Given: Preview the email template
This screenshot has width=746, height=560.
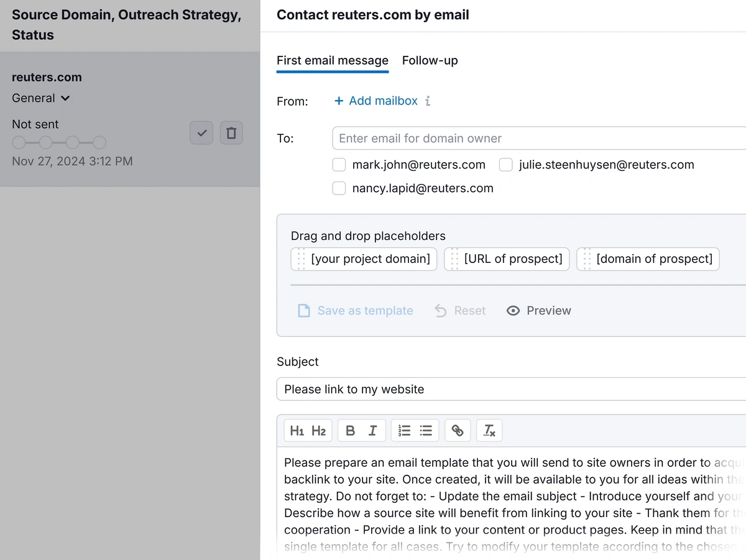Looking at the screenshot, I should tap(538, 310).
